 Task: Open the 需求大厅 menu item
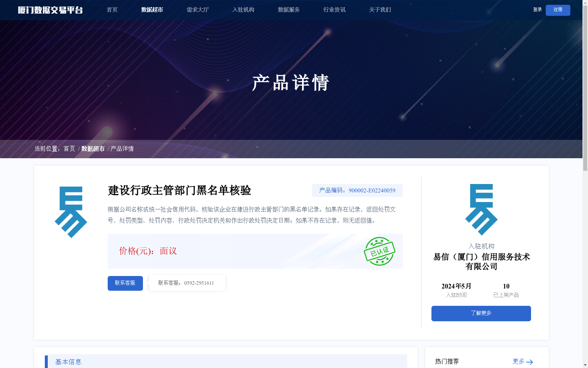click(x=198, y=10)
